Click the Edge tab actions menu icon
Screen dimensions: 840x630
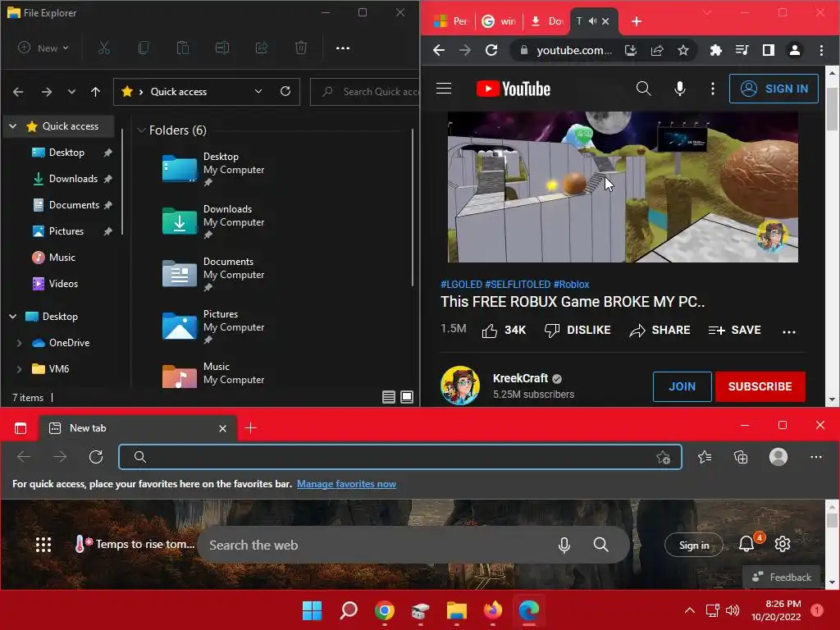pos(21,428)
